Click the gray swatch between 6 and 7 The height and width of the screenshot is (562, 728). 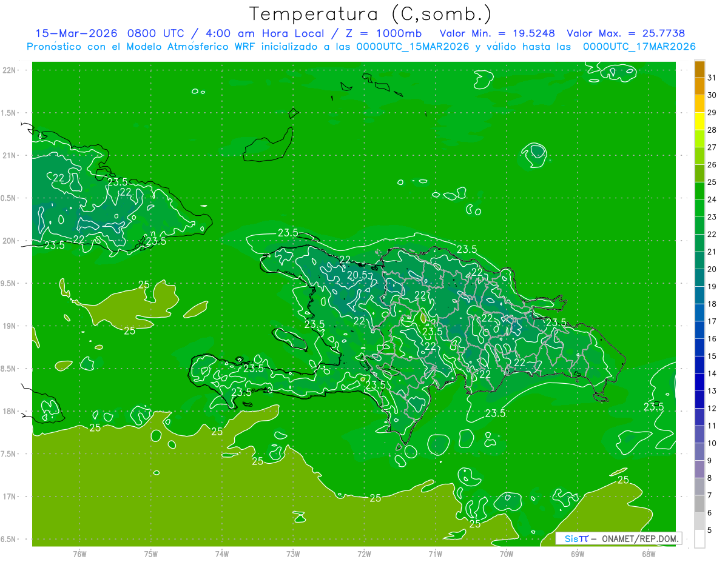click(699, 504)
